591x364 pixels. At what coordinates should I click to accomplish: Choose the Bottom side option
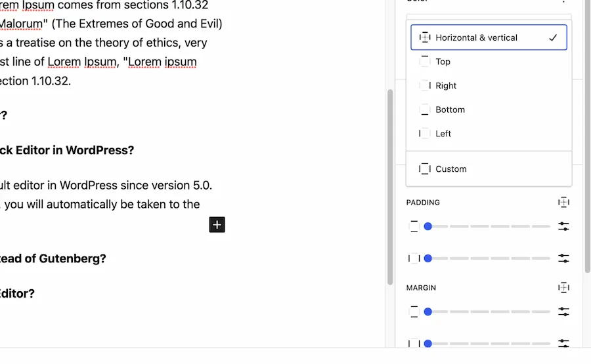coord(489,110)
